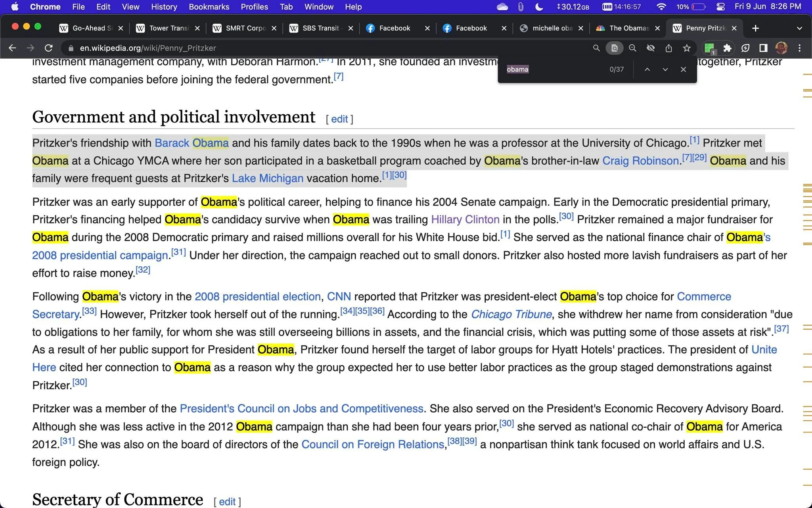This screenshot has height=508, width=812.
Task: Click the find bar search field containing obama
Action: pos(555,69)
